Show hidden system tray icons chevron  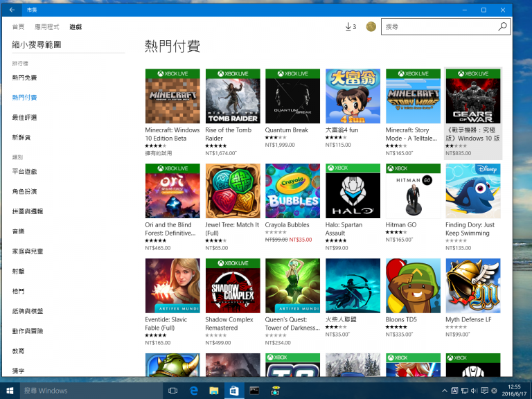pos(445,391)
